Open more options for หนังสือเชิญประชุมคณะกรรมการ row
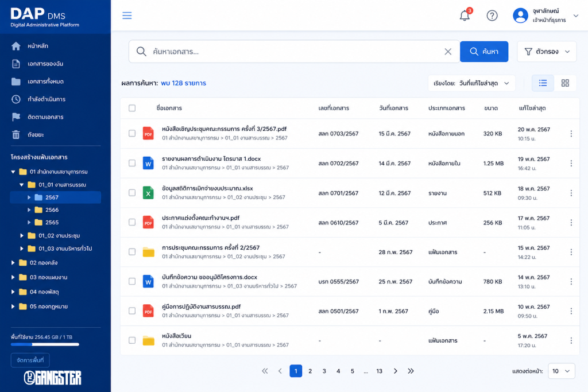Screen dimensions: 588x392 (571, 134)
